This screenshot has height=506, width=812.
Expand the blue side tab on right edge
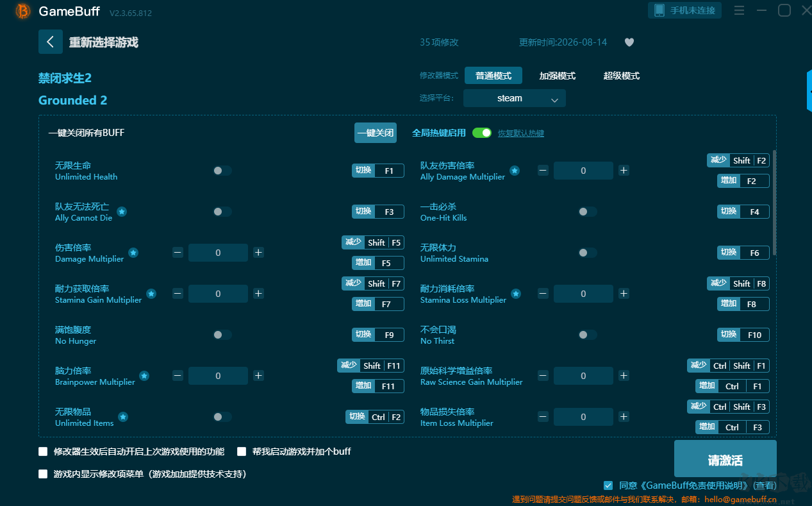(809, 91)
